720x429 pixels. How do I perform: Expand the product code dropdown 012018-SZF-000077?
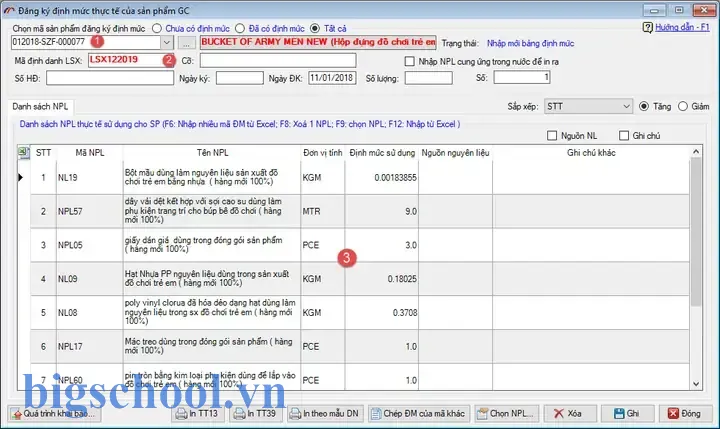click(x=167, y=43)
